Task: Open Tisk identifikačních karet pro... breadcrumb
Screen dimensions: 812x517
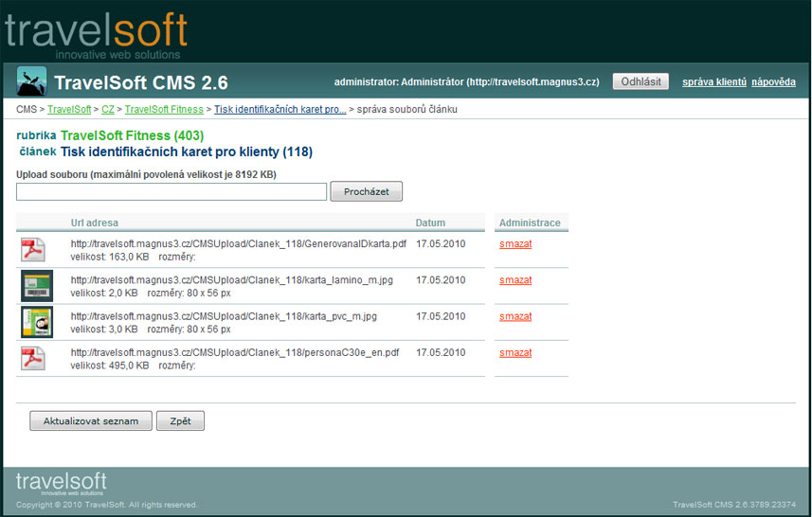Action: (x=280, y=109)
